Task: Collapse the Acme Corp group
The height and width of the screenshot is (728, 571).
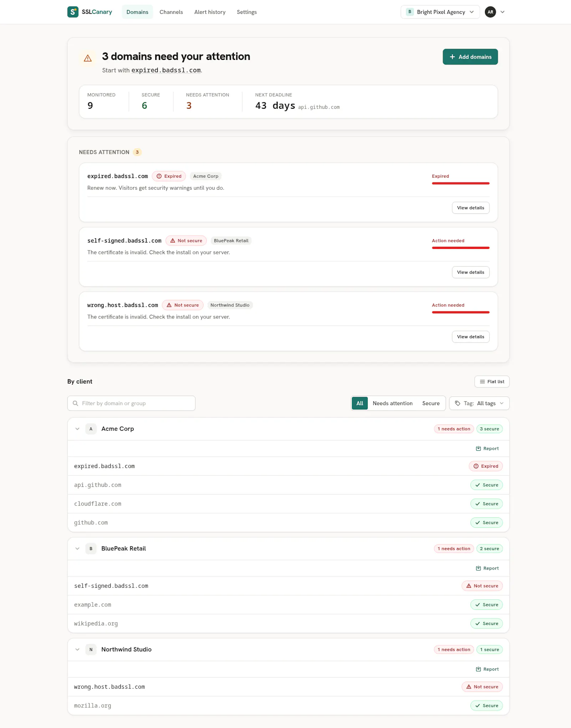Action: tap(77, 429)
